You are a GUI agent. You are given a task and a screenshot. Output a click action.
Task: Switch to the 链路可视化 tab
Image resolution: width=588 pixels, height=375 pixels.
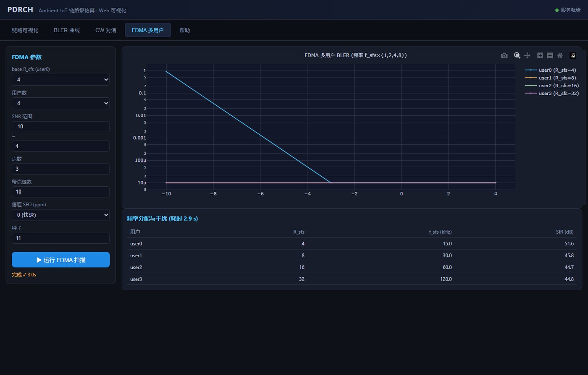pyautogui.click(x=25, y=30)
